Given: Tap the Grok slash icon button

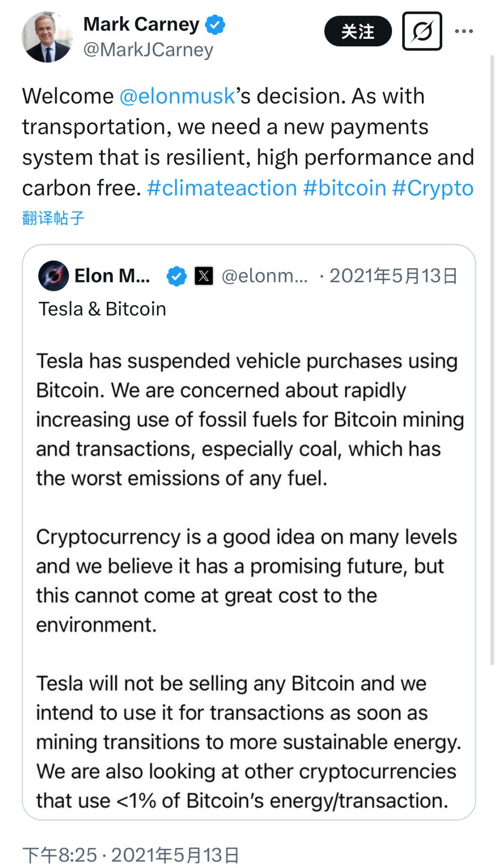Looking at the screenshot, I should (422, 31).
